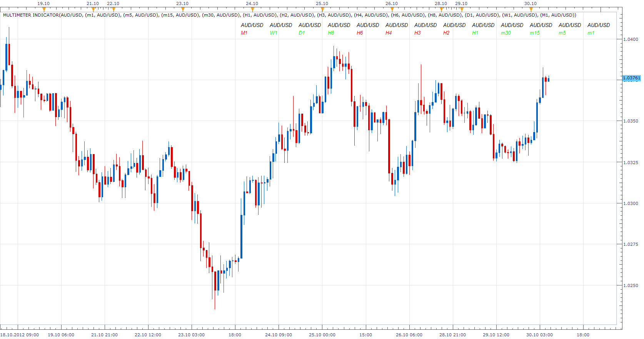The height and width of the screenshot is (339, 644).
Task: Click the 1.0325 price axis label
Action: (x=631, y=163)
